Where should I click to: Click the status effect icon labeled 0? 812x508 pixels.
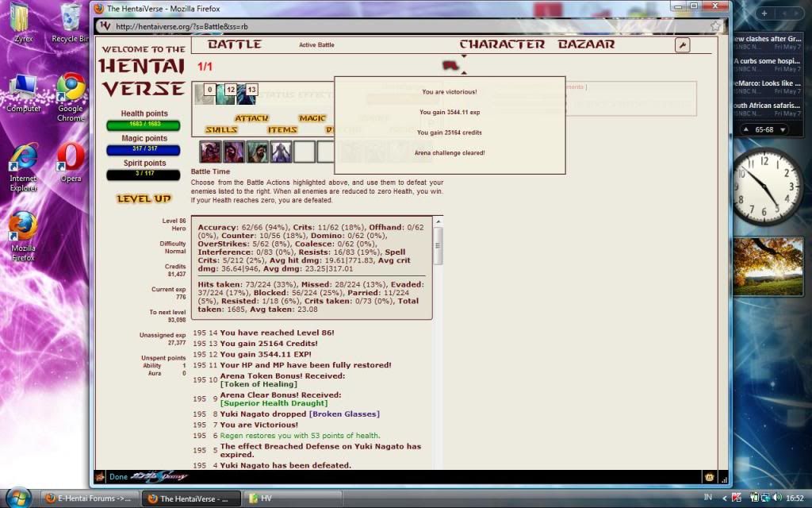click(205, 94)
